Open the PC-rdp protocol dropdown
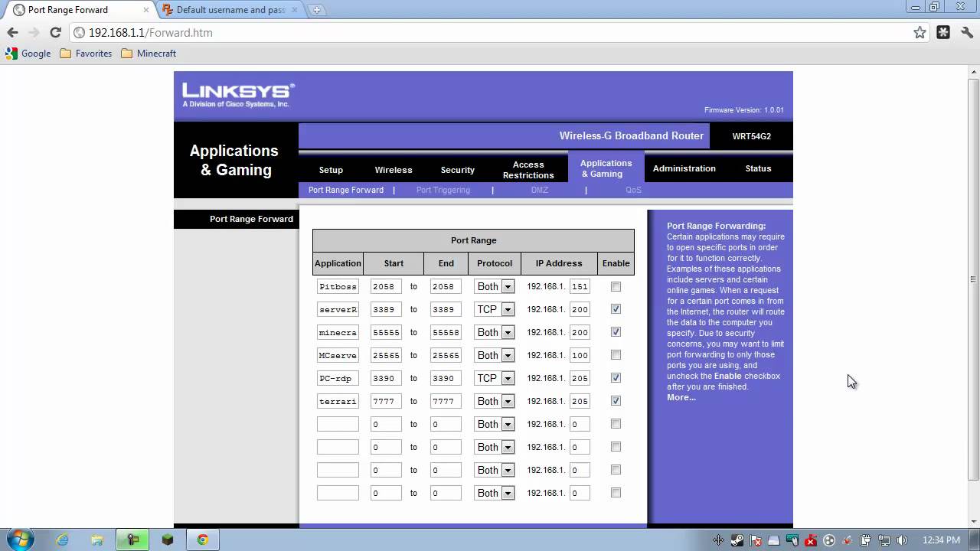980x551 pixels. (494, 378)
